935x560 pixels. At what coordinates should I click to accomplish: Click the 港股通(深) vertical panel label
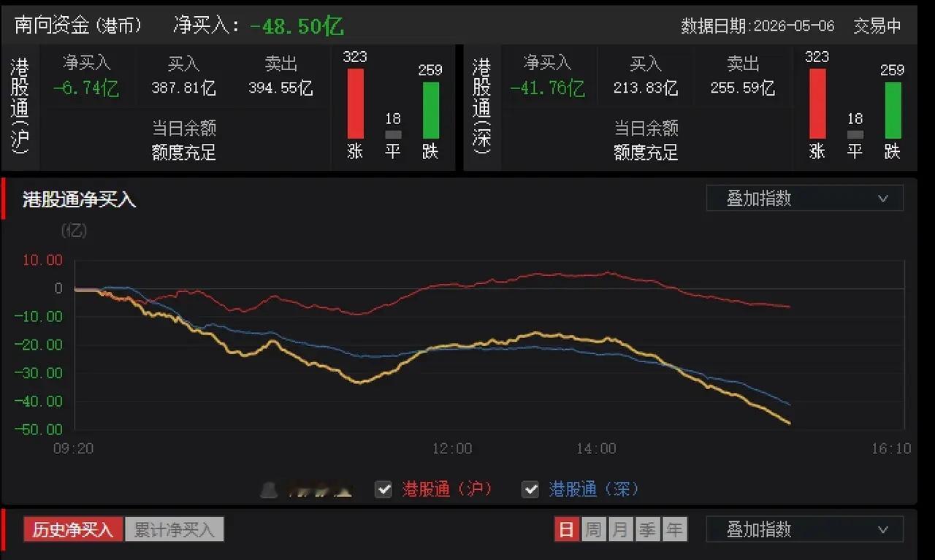click(x=481, y=107)
